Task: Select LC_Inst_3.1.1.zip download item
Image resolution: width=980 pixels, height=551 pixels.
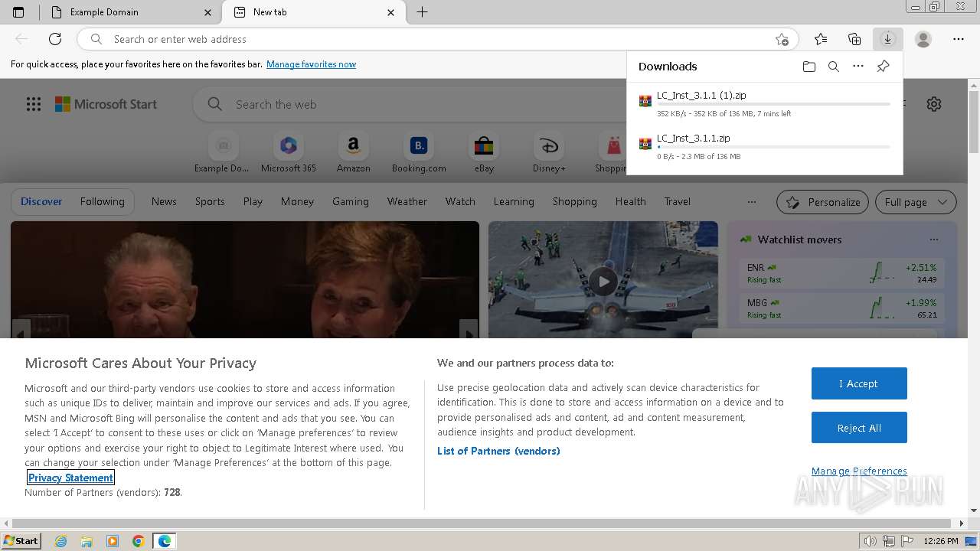Action: tap(765, 147)
